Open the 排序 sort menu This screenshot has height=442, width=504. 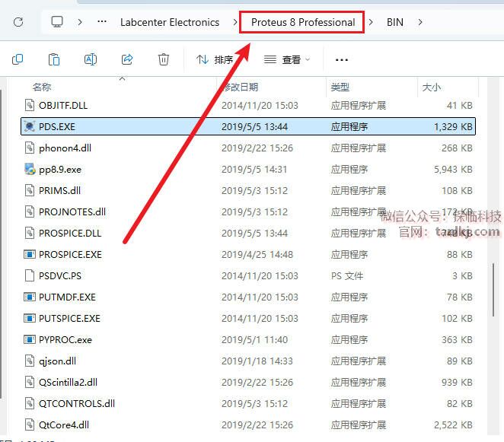[215, 60]
